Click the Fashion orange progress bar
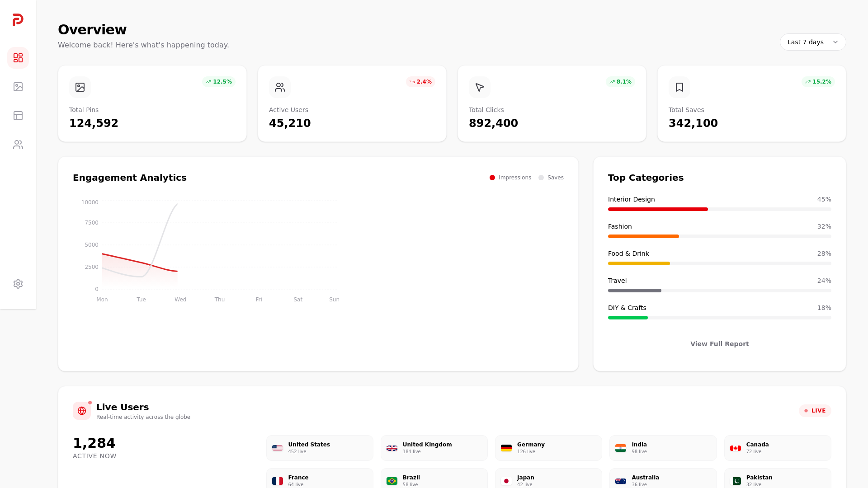This screenshot has height=488, width=868. click(643, 236)
